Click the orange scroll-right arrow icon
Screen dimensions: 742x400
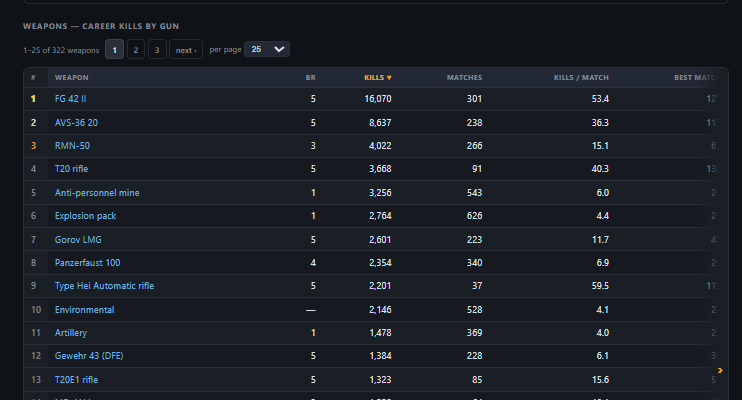720,371
